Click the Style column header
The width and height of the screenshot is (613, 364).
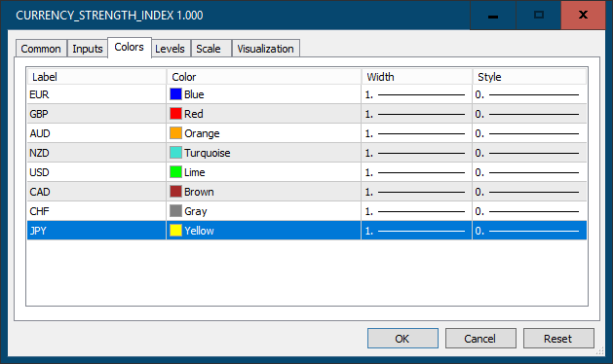(x=529, y=77)
